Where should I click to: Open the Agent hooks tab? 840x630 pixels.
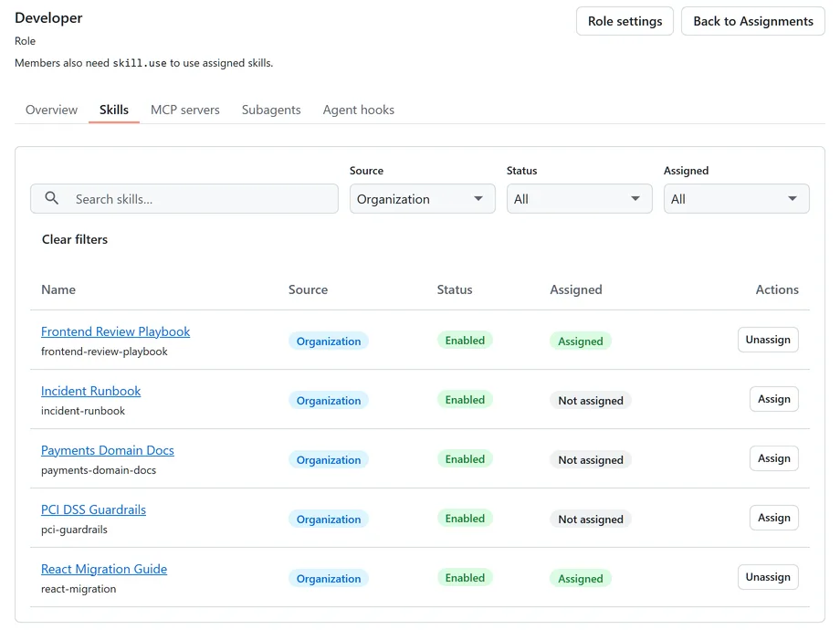(359, 110)
